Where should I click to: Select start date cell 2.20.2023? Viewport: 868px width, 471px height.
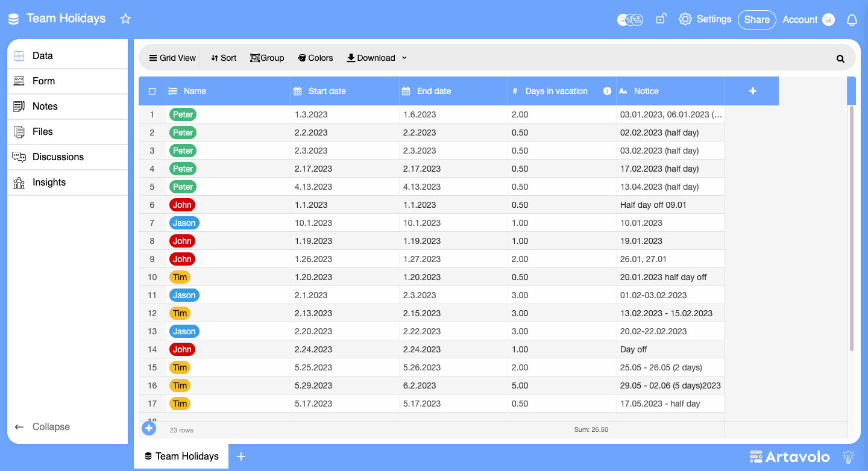click(x=345, y=331)
